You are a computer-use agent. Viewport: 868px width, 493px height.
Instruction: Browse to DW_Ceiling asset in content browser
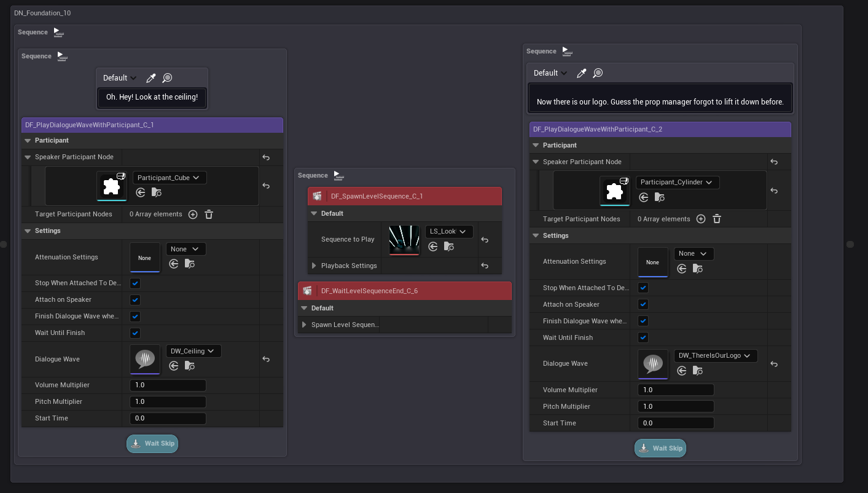pos(190,366)
